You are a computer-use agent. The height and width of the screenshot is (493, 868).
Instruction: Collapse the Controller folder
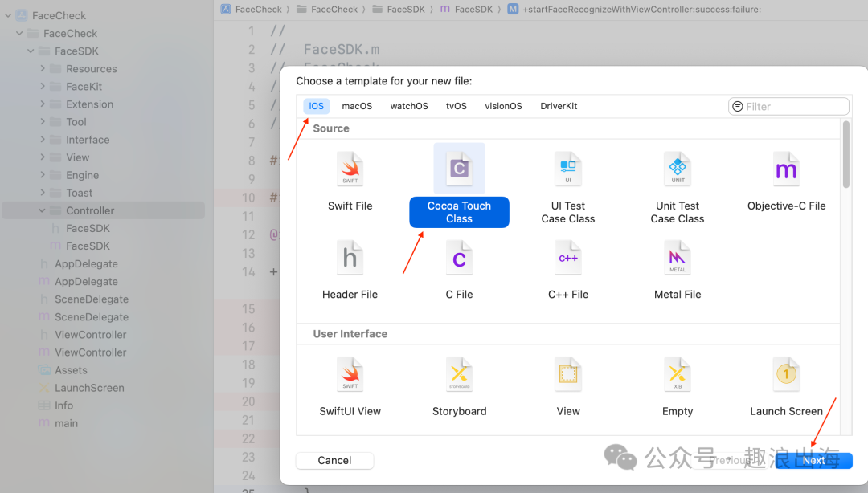tap(42, 210)
